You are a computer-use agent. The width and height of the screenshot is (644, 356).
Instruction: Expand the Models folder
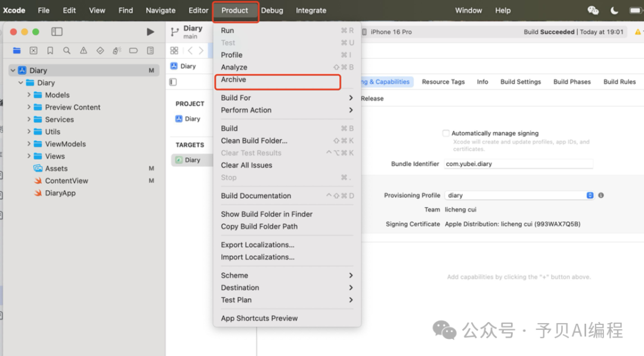click(x=29, y=95)
